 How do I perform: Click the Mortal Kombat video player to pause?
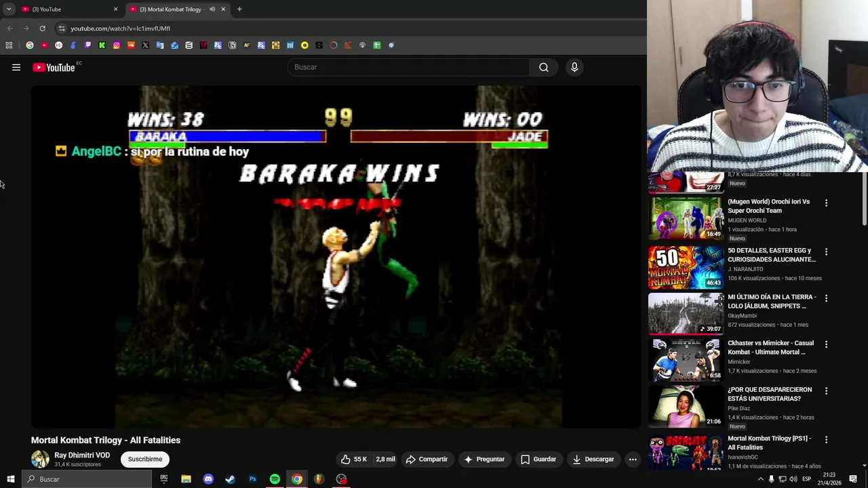[336, 256]
